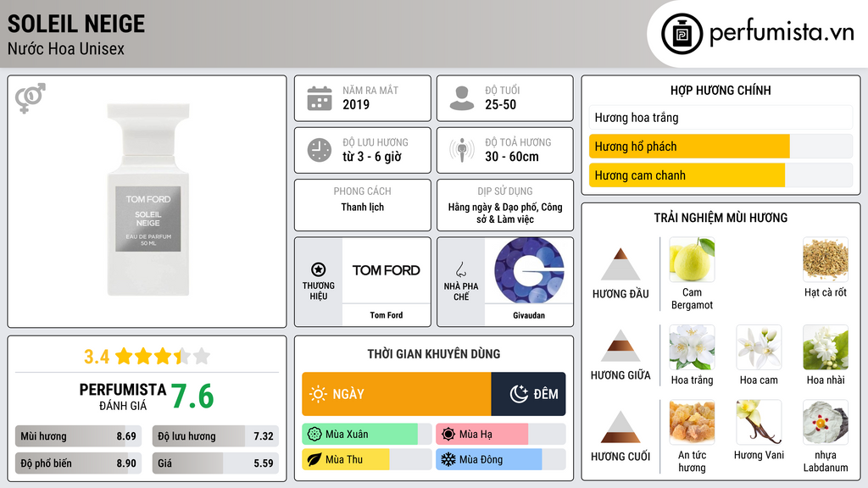The image size is (868, 488).
Task: Click the Givaudan perfumer logo
Action: tap(529, 270)
